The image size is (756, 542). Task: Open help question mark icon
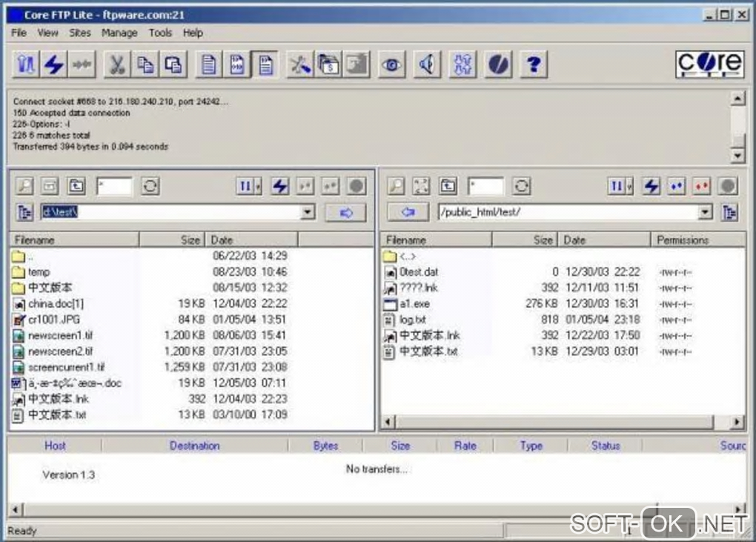(x=534, y=64)
